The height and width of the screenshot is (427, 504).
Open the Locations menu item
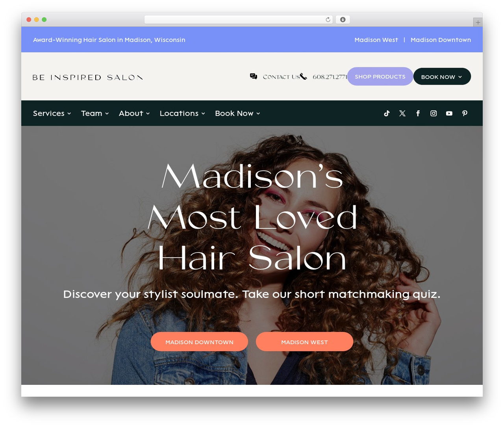182,113
